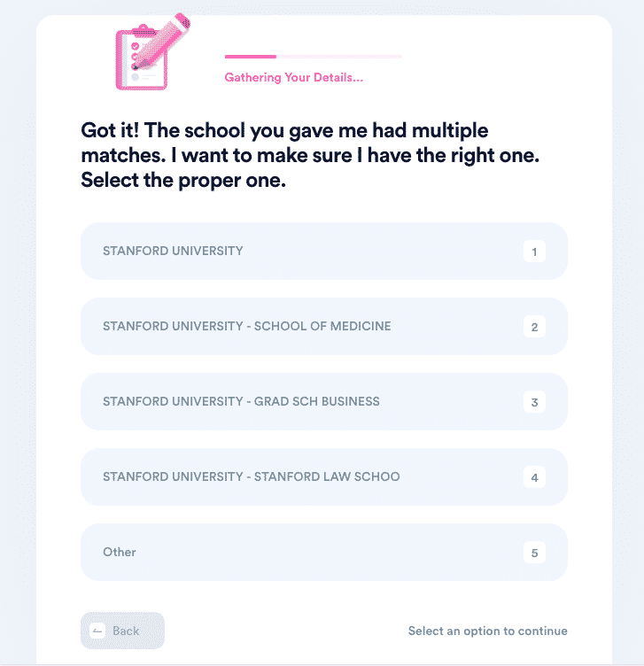This screenshot has height=666, width=644.
Task: Select STANFORD UNIVERSITY option
Action: click(x=324, y=251)
